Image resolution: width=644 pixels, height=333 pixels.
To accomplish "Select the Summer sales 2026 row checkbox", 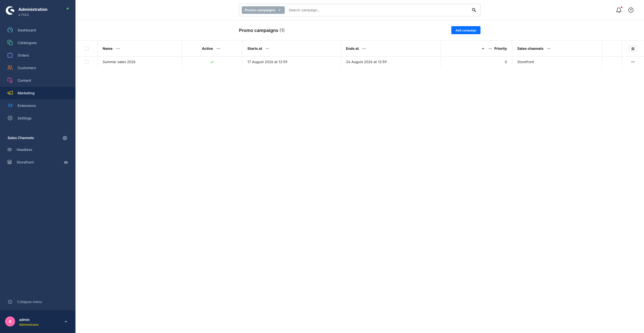I will (87, 62).
